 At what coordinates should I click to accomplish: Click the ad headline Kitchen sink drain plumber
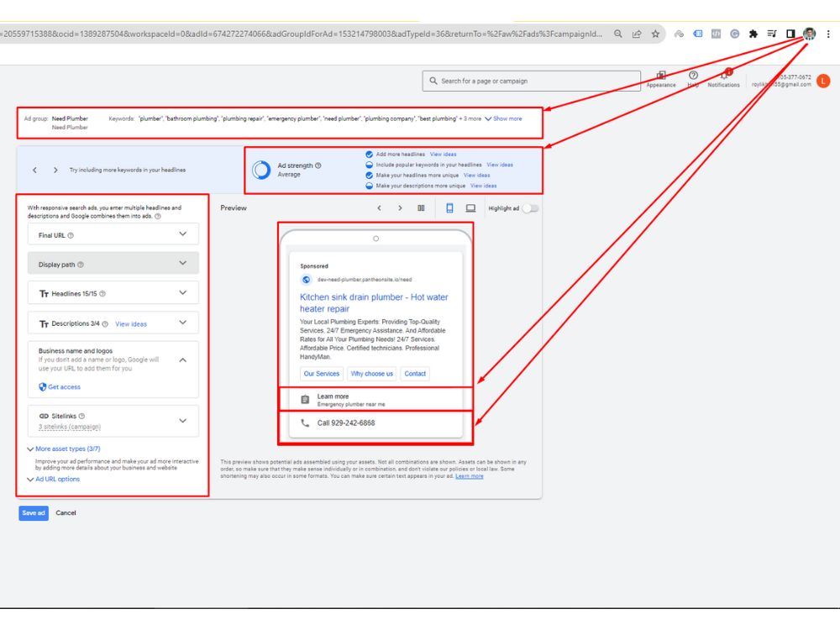pos(374,302)
